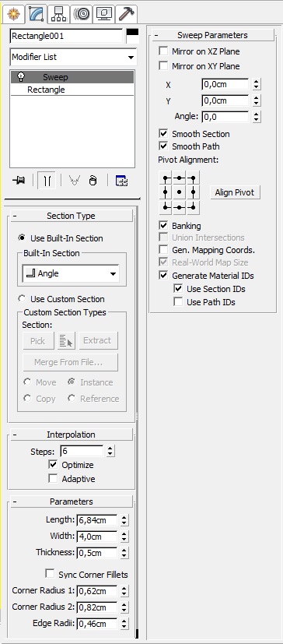
Task: Open Configure Modifier Sets icon
Action: pyautogui.click(x=121, y=181)
